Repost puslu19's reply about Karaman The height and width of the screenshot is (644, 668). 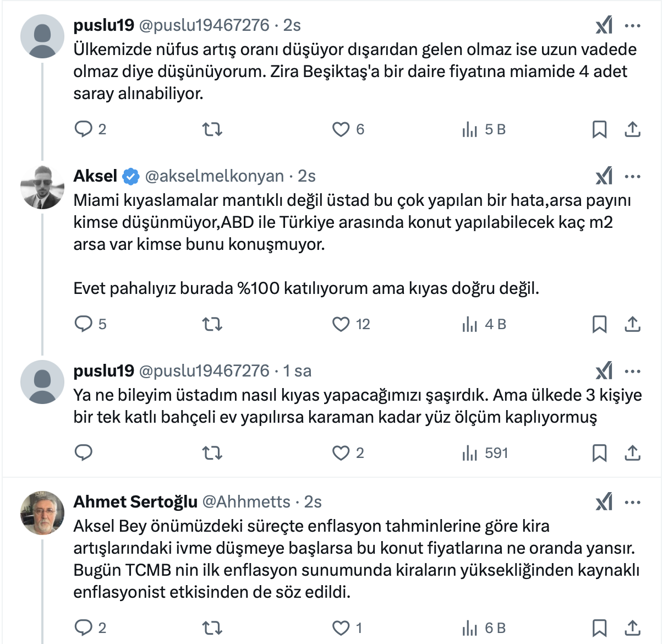[x=212, y=453]
